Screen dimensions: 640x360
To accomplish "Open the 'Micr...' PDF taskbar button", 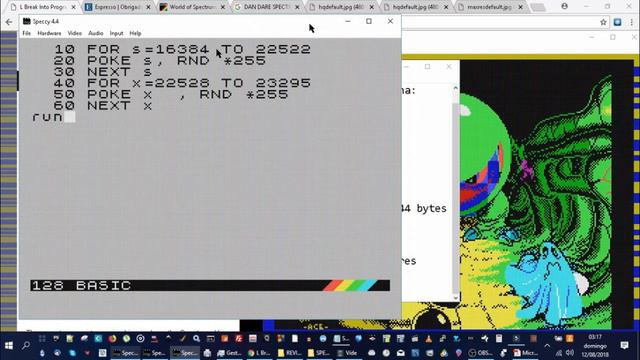I will coord(525,353).
